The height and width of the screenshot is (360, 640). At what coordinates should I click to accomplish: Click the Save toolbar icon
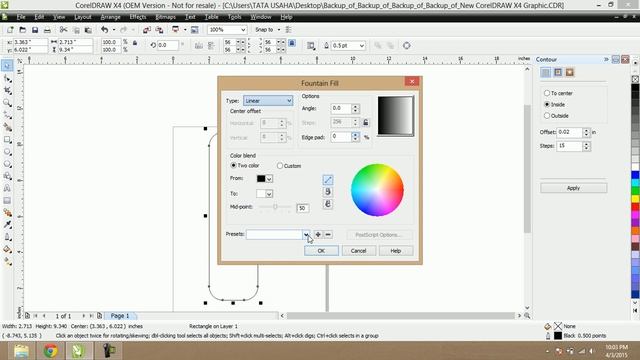coord(35,30)
